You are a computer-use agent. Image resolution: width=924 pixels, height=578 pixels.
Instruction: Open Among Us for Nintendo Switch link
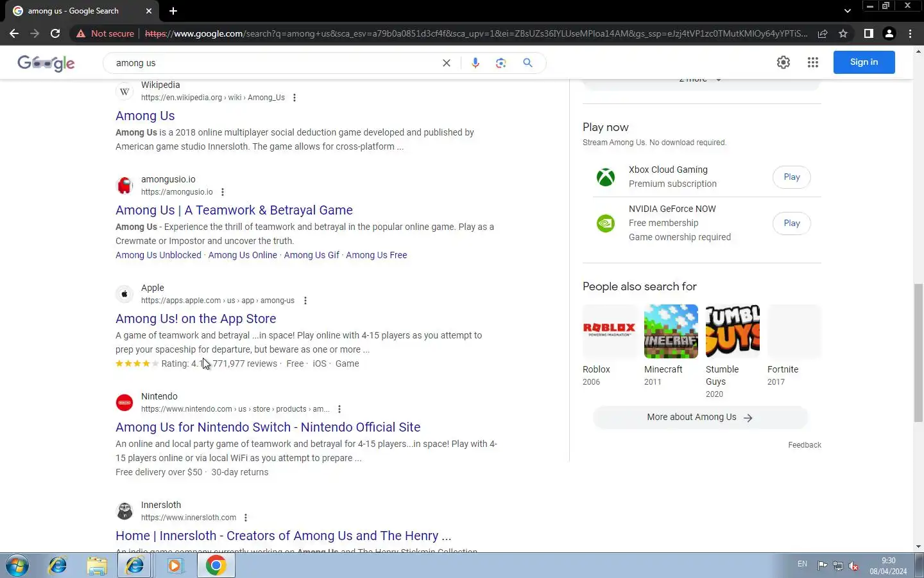(268, 427)
